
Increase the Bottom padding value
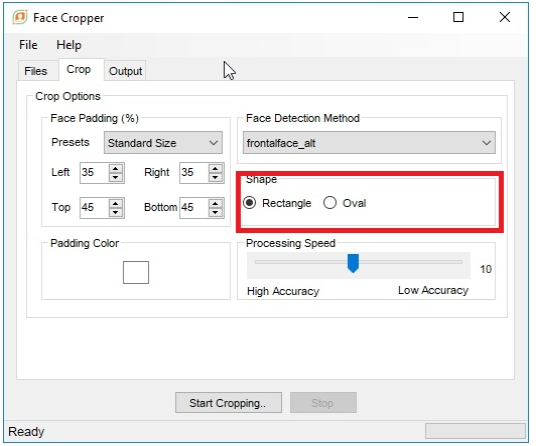tap(216, 204)
